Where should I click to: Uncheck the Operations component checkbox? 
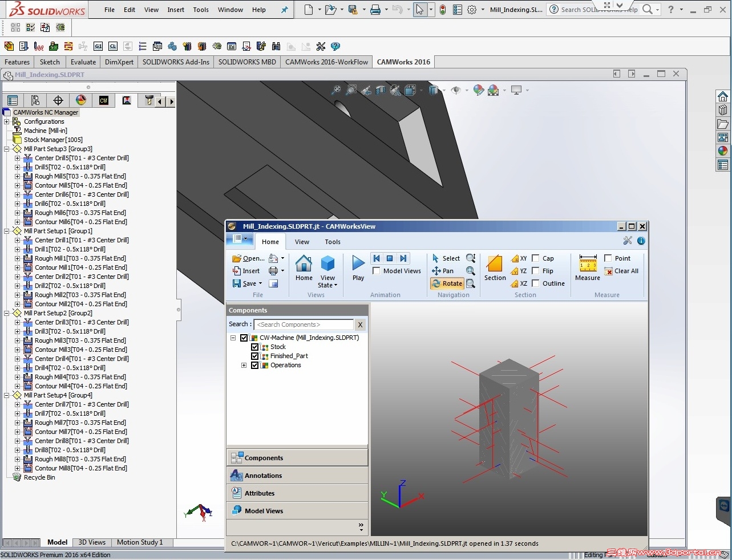coord(255,365)
